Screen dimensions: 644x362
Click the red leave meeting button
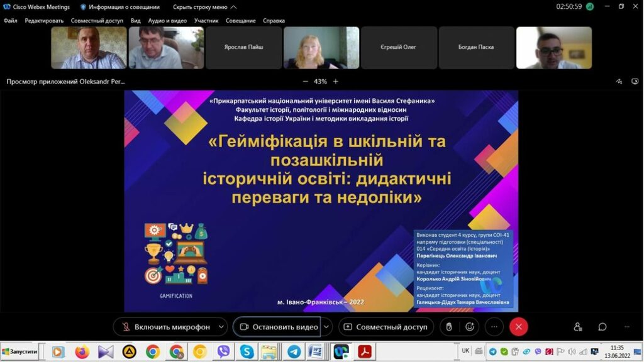[518, 327]
